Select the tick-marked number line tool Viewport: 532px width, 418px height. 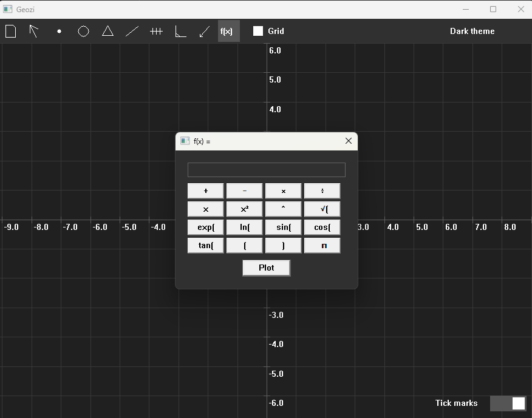[157, 31]
